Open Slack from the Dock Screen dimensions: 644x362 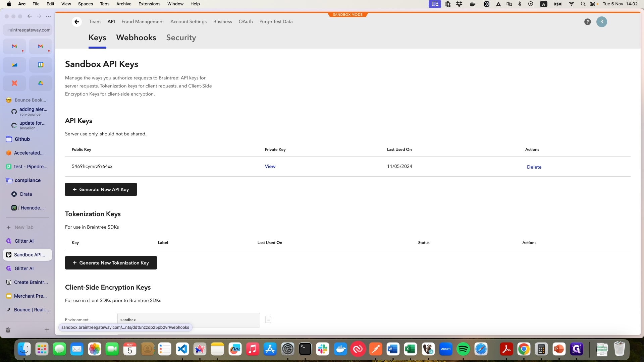(x=323, y=349)
